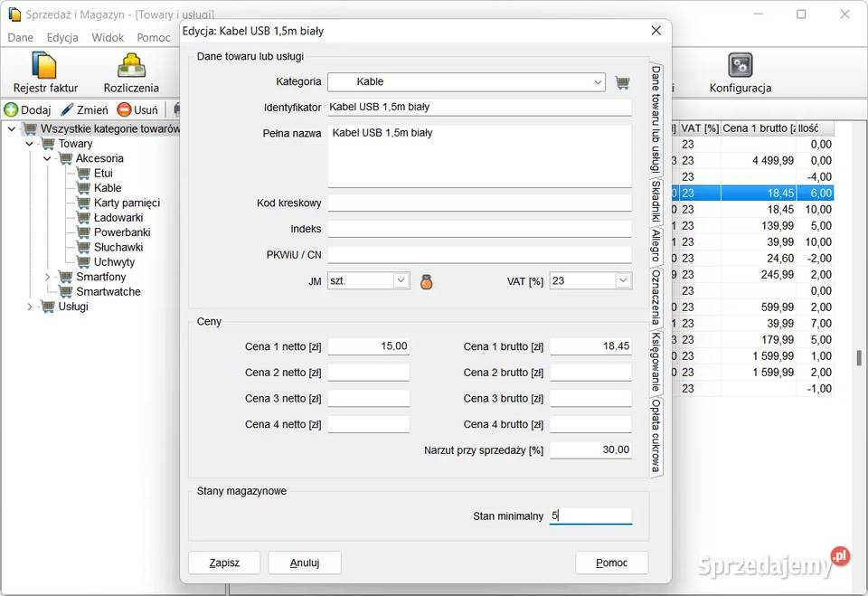
Task: Collapse the Akcesoria tree node
Action: [x=47, y=158]
